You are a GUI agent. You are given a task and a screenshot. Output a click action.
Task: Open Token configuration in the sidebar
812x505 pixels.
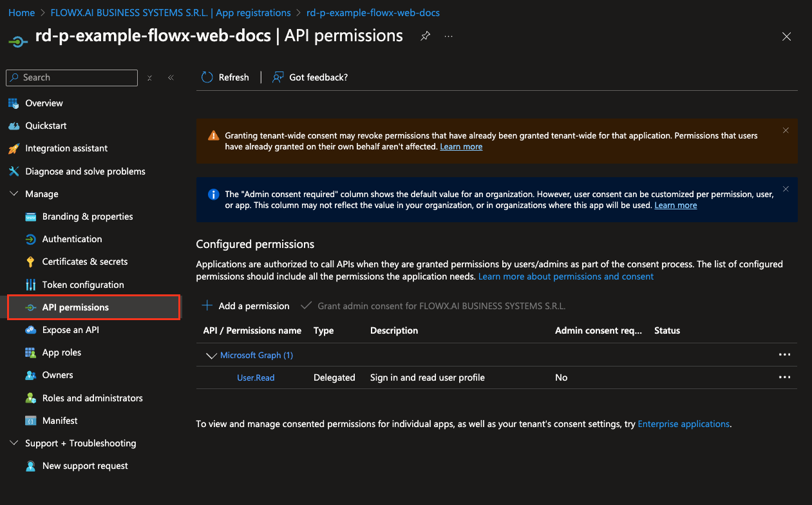click(x=83, y=285)
